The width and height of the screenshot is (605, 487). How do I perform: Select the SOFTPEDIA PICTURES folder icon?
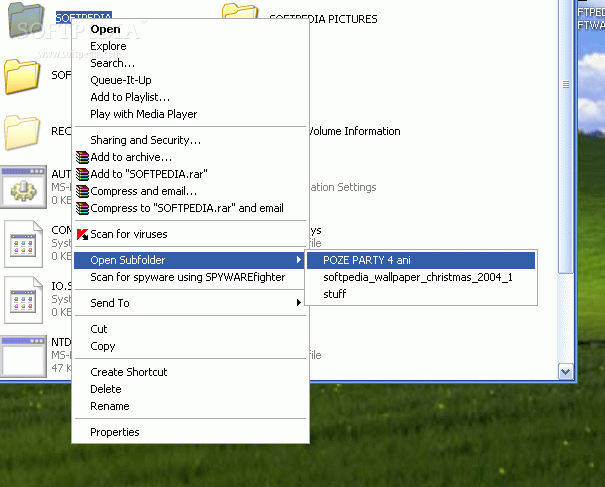click(240, 12)
